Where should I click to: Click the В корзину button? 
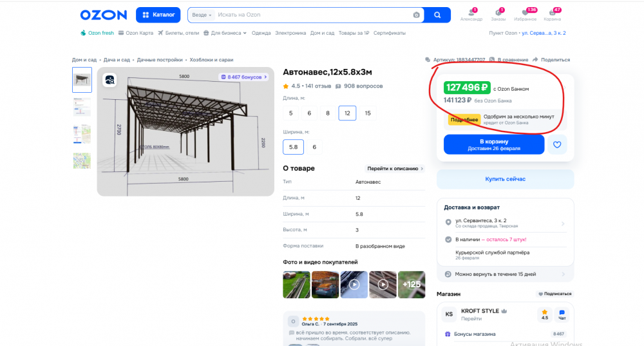494,144
